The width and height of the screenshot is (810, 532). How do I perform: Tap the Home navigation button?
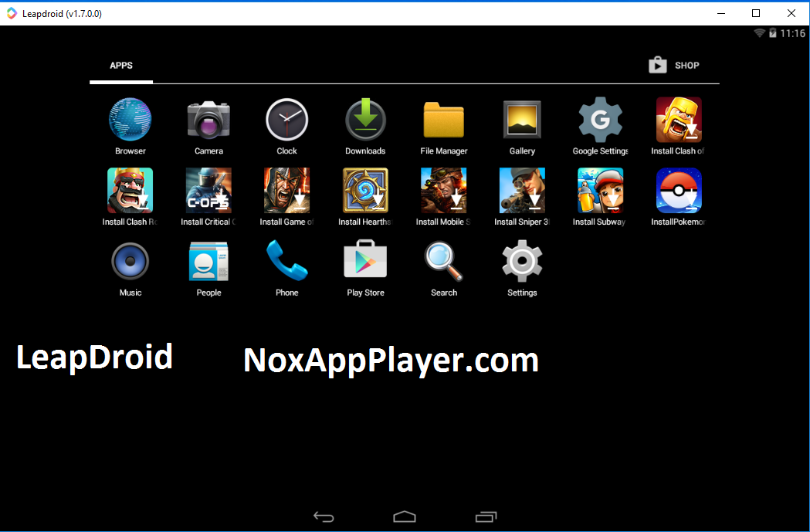click(x=404, y=517)
